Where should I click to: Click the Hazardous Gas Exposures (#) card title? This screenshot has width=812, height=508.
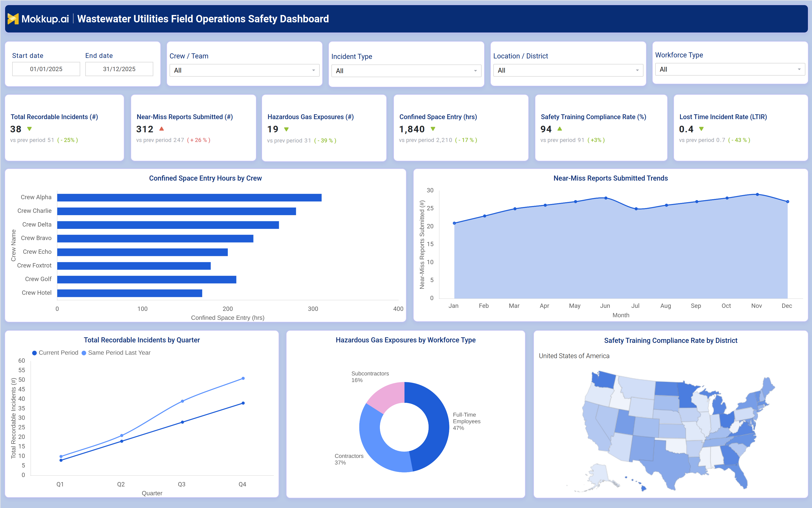tap(310, 117)
